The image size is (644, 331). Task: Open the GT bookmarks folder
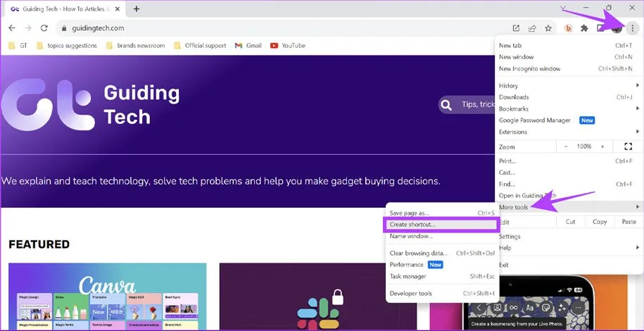[x=18, y=46]
